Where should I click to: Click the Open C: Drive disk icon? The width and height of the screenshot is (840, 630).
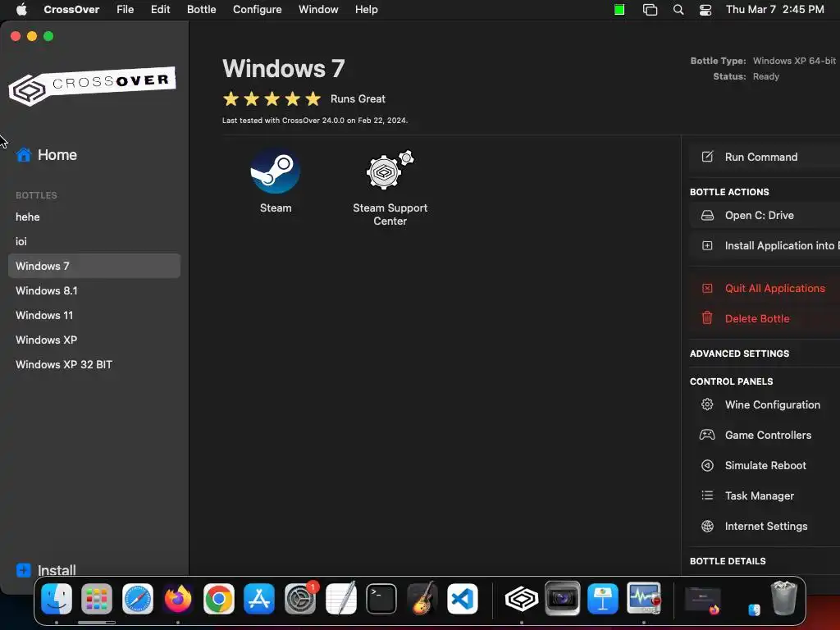707,216
